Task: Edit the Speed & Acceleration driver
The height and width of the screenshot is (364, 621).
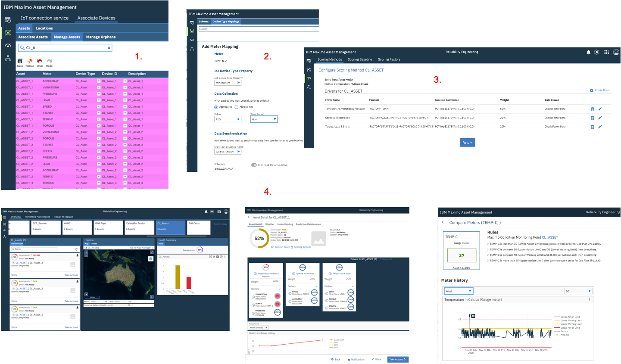Action: pyautogui.click(x=600, y=118)
